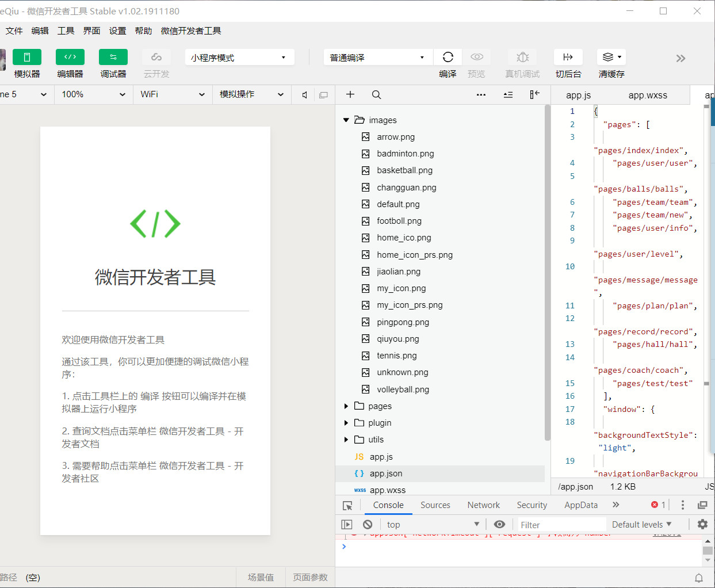Image resolution: width=715 pixels, height=588 pixels.
Task: Click the compile refresh icon
Action: [448, 57]
